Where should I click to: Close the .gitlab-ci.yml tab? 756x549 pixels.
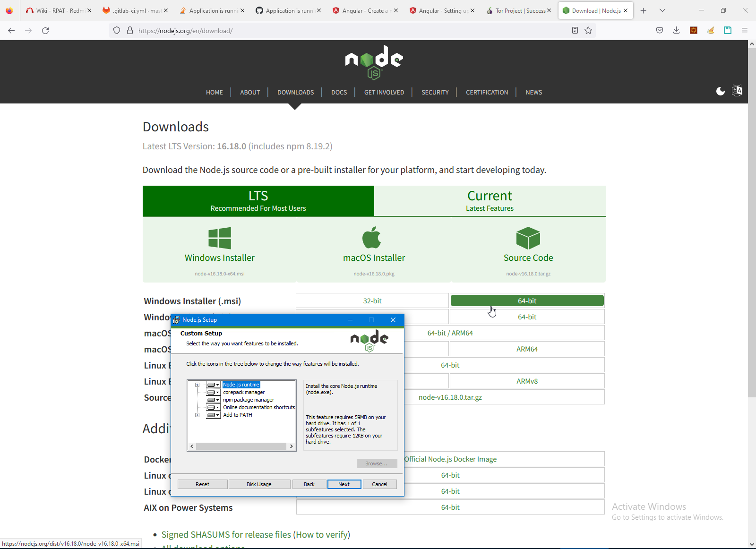[x=166, y=10]
